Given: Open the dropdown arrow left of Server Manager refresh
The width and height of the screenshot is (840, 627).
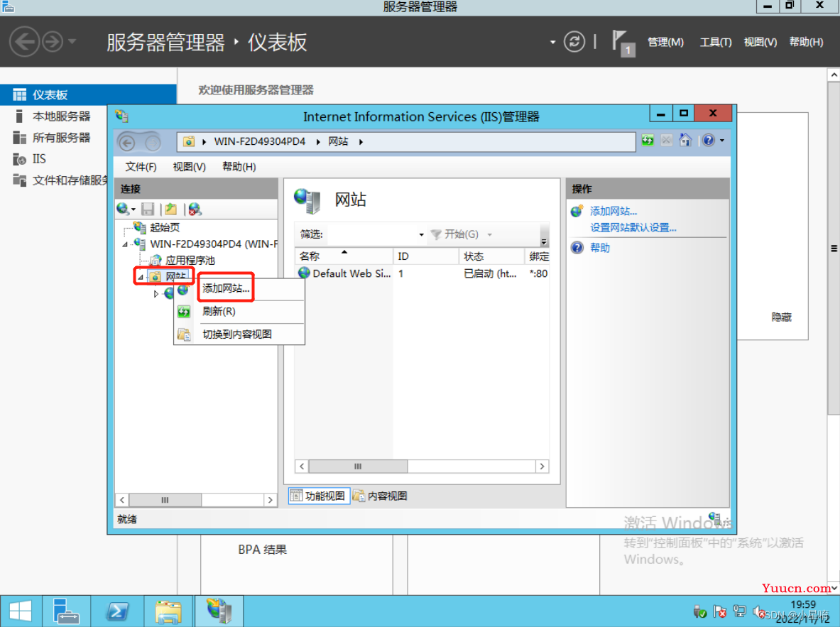Looking at the screenshot, I should point(552,43).
